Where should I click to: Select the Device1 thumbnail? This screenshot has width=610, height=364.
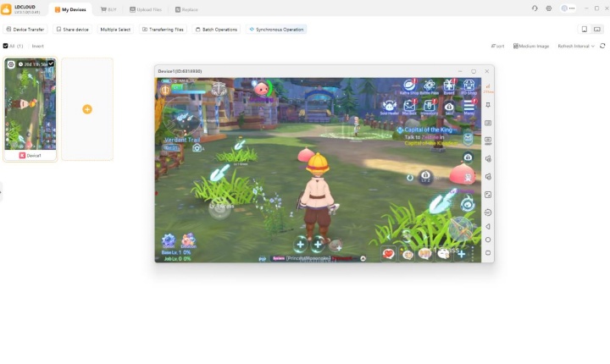point(30,104)
